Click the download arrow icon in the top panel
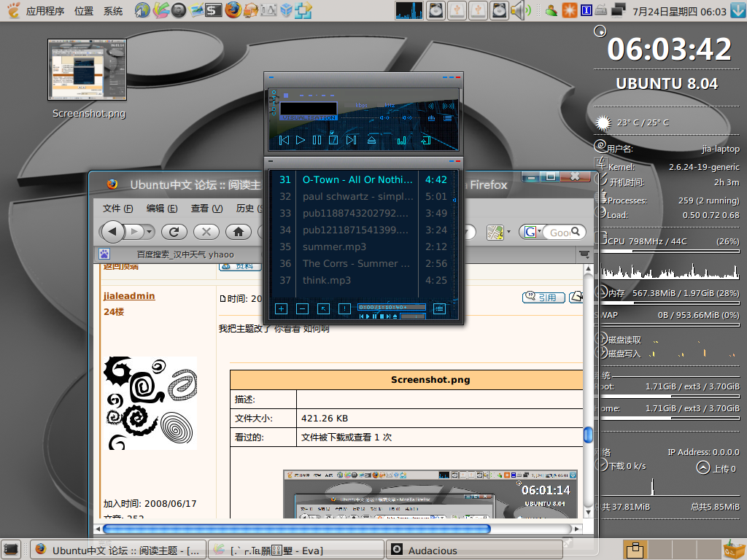 pos(738,10)
